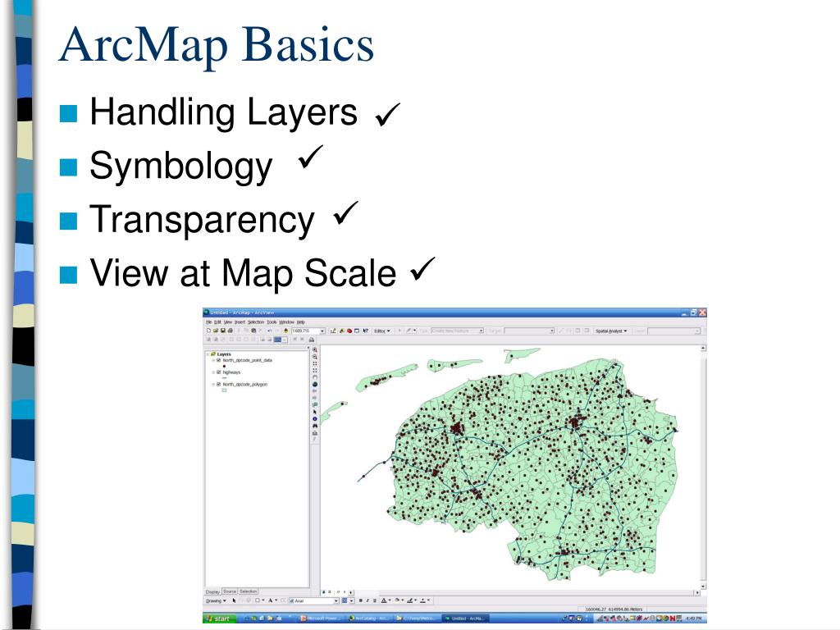Screen dimensions: 840x630
Task: Open the File menu
Action: (209, 322)
